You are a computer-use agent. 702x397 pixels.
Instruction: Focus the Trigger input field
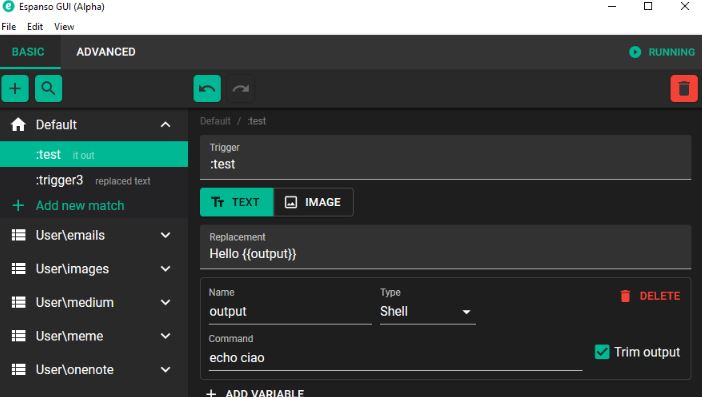[x=445, y=158]
